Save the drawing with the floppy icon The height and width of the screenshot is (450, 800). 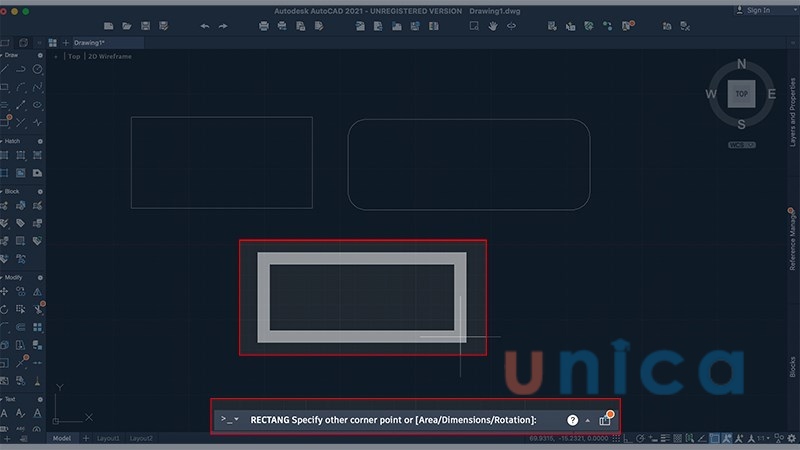coord(145,26)
